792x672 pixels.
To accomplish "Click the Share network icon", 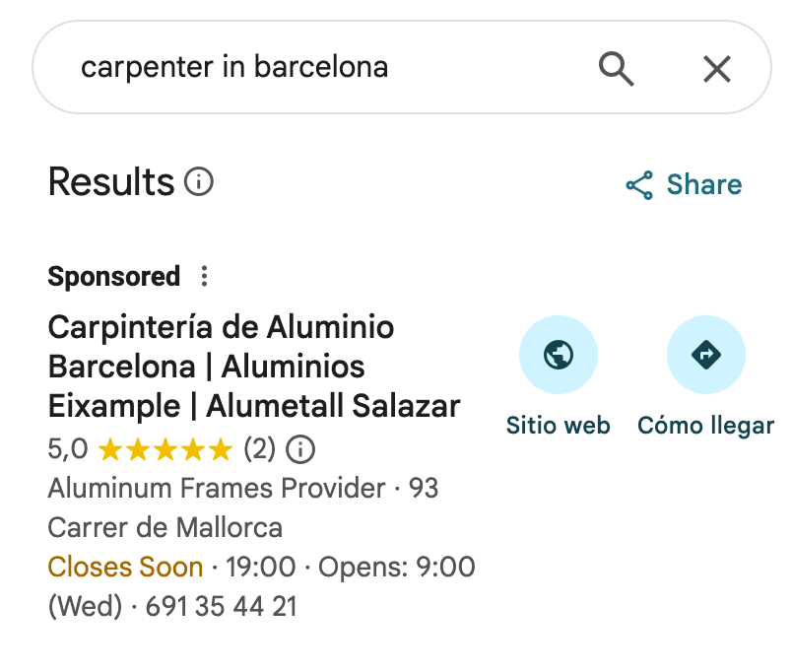I will point(639,185).
